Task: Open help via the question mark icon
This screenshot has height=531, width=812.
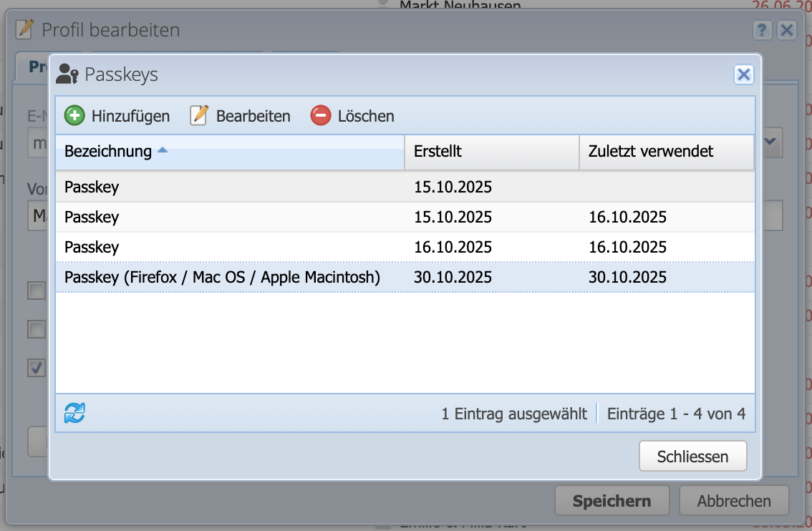Action: coord(761,30)
